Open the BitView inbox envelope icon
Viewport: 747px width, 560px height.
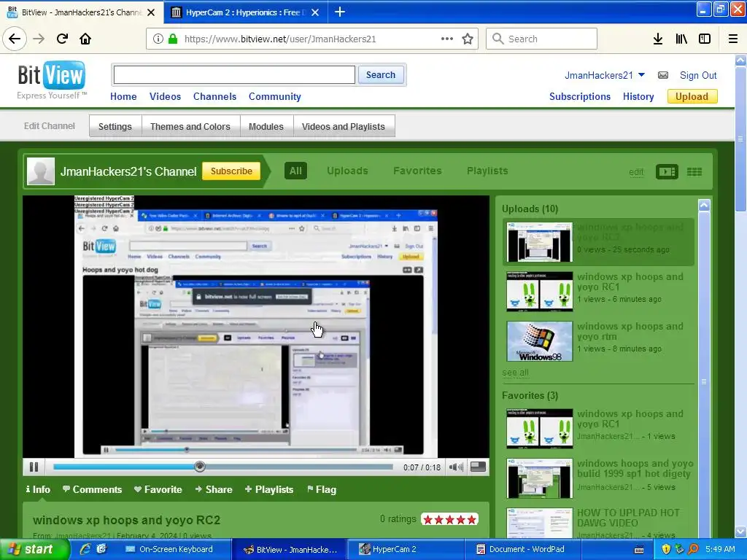[663, 75]
